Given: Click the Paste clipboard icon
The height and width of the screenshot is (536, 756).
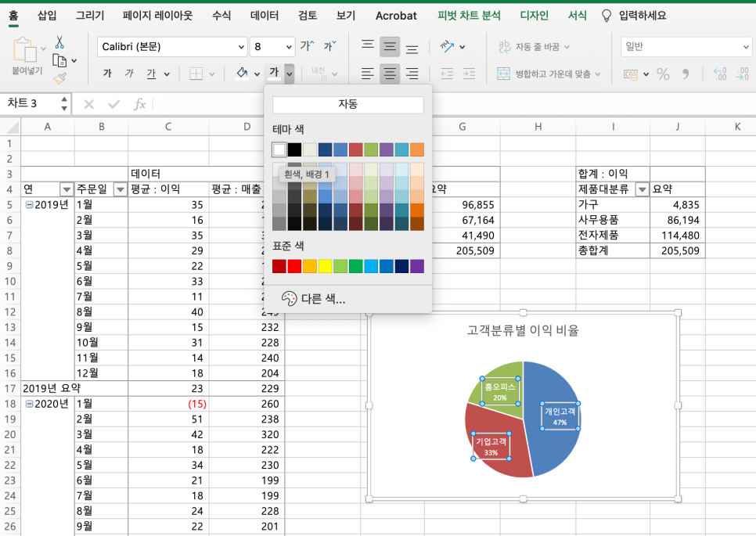Looking at the screenshot, I should [x=24, y=49].
